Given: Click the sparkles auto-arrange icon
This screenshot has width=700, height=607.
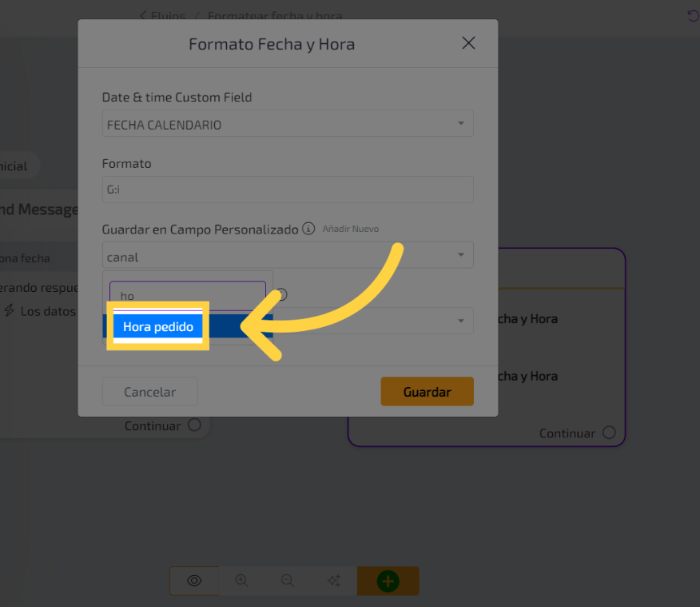Looking at the screenshot, I should click(334, 581).
